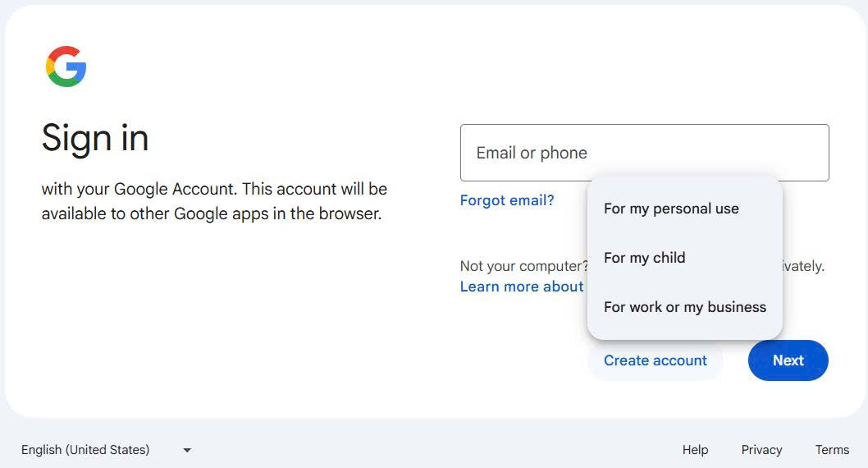Image resolution: width=868 pixels, height=468 pixels.
Task: Click the empty white area under the Sign in description
Action: [213, 320]
